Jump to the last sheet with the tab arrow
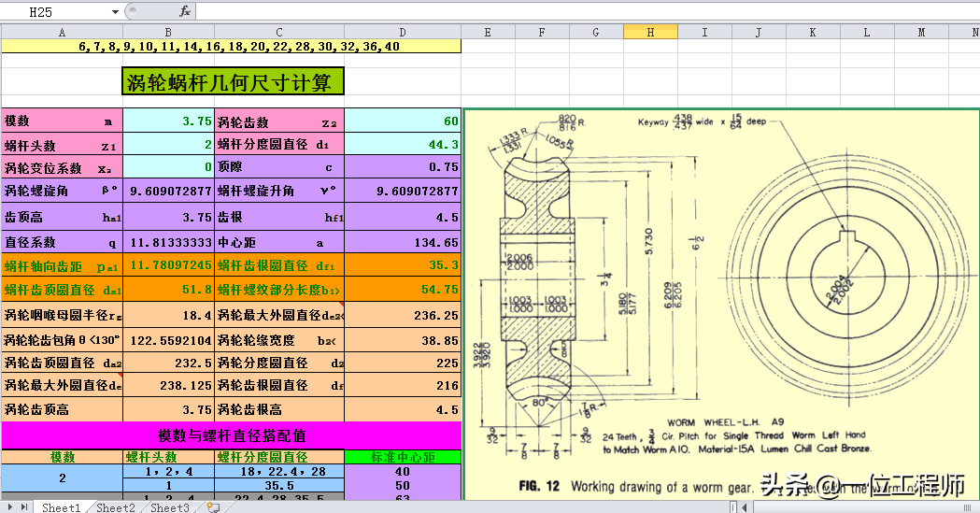980x513 pixels. coord(24,507)
